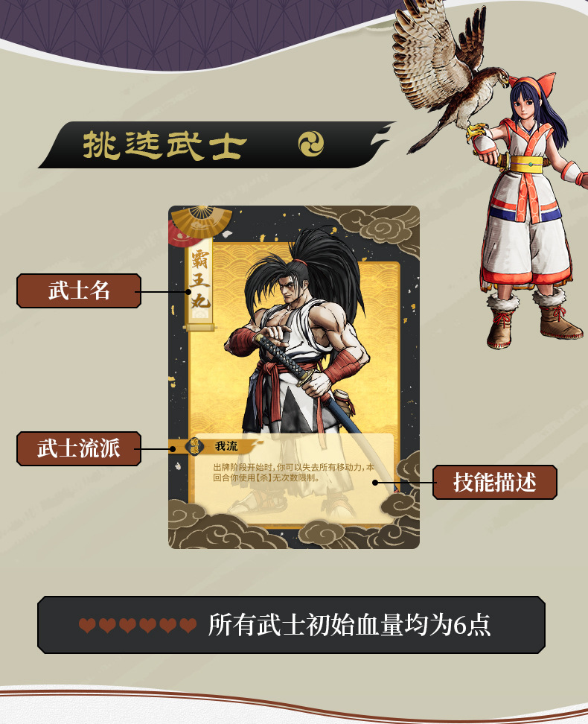Click the 我流 school name text

(x=226, y=446)
